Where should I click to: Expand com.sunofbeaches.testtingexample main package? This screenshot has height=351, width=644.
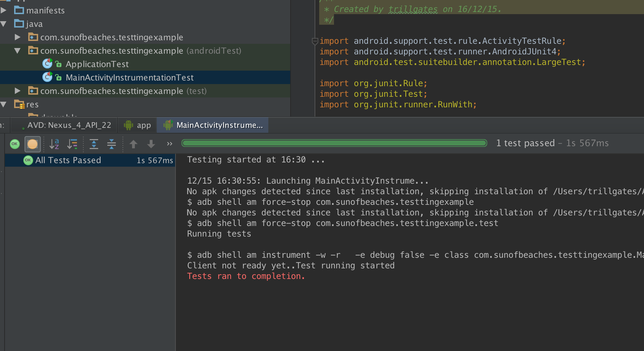coord(17,37)
